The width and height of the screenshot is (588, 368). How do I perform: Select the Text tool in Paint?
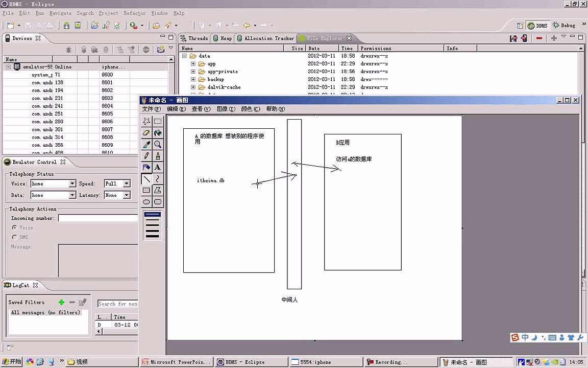(x=158, y=167)
